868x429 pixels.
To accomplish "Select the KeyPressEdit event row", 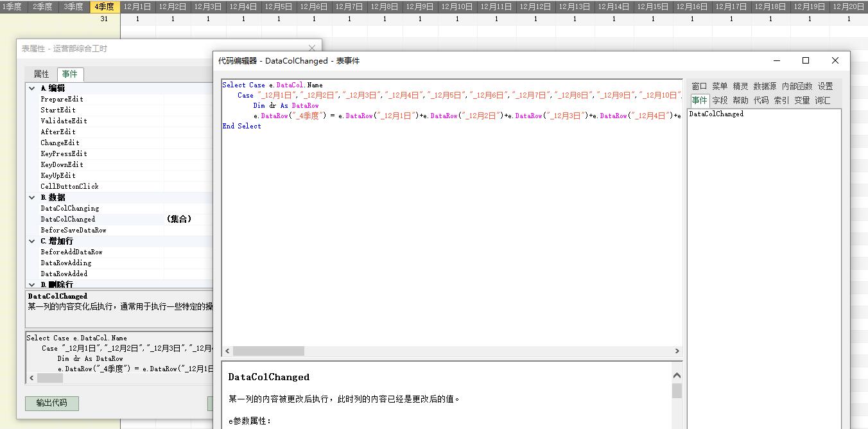I will tap(119, 153).
